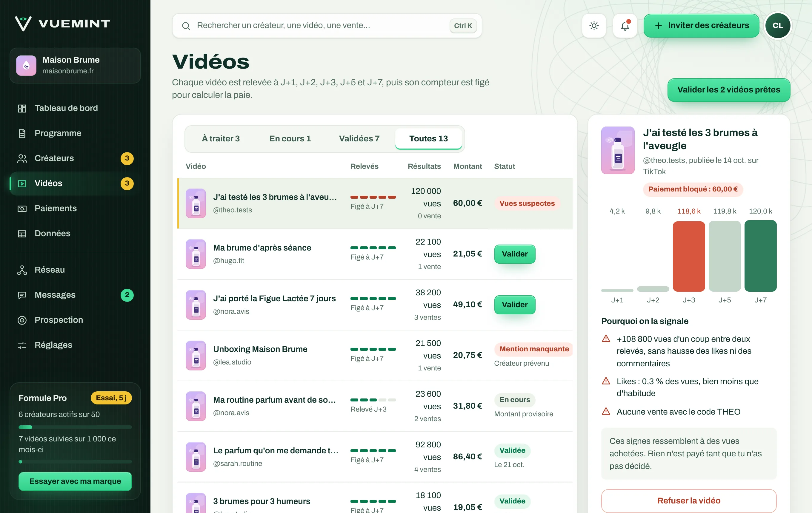This screenshot has height=513, width=812.
Task: Validate J'ai porté la Figue Lactée video
Action: (x=514, y=305)
